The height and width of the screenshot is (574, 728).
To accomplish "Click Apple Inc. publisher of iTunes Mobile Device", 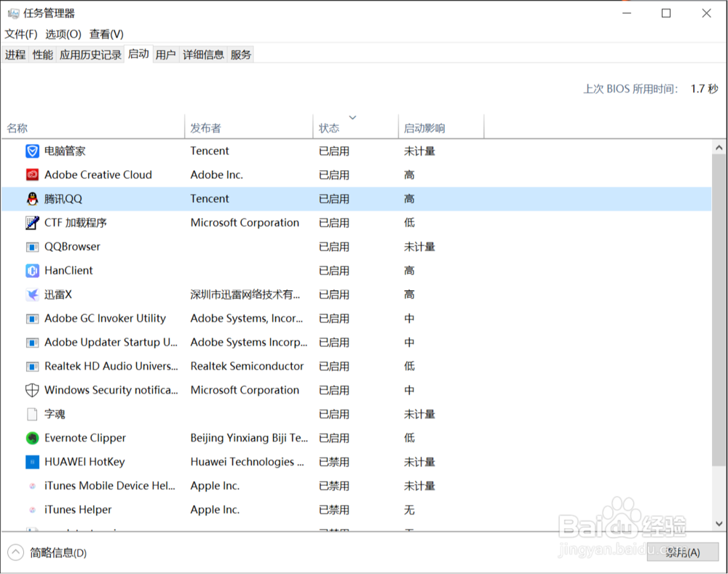I will pyautogui.click(x=215, y=486).
